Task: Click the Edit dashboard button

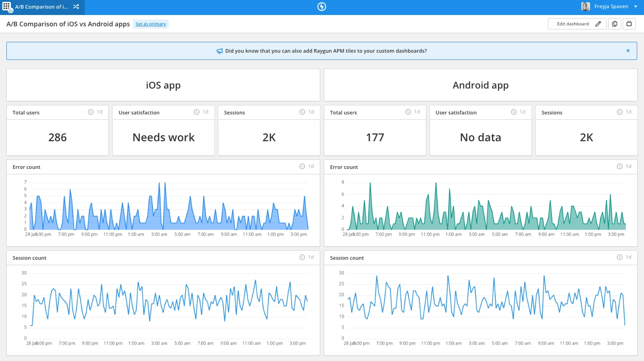Action: [x=577, y=24]
